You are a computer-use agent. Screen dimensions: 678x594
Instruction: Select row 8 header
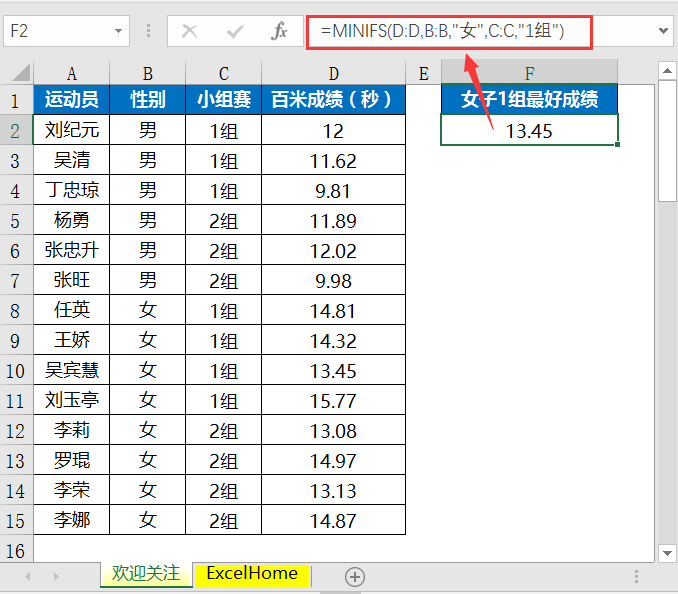16,310
